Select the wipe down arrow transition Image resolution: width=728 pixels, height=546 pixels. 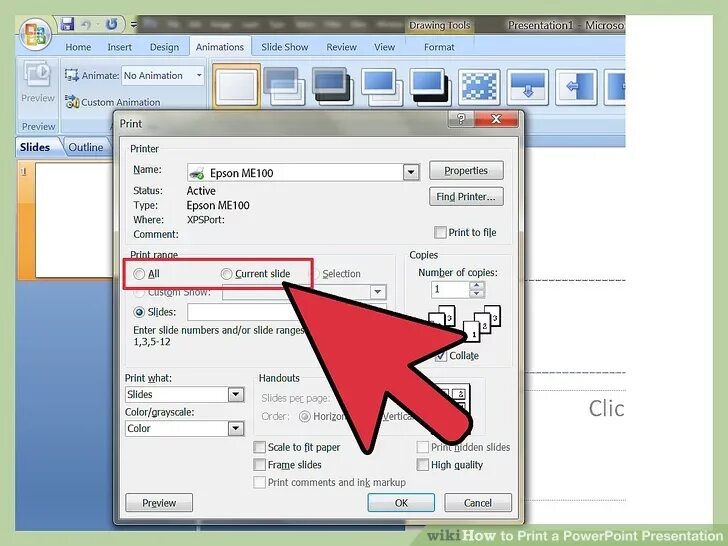527,87
